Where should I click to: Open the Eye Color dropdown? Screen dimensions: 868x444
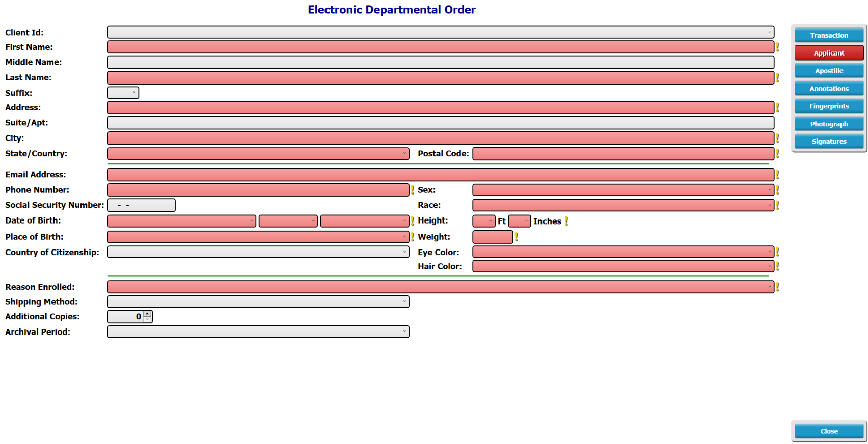623,252
